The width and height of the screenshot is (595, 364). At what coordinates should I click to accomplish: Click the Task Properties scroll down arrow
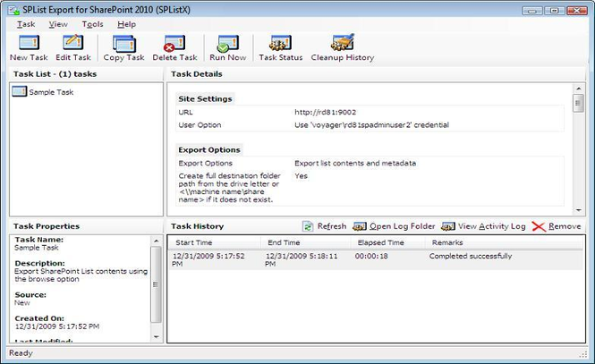click(156, 336)
